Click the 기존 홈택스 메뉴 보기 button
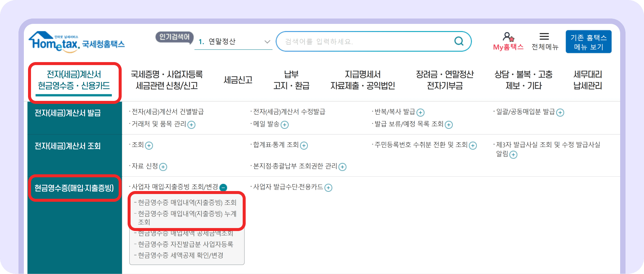 click(x=588, y=41)
